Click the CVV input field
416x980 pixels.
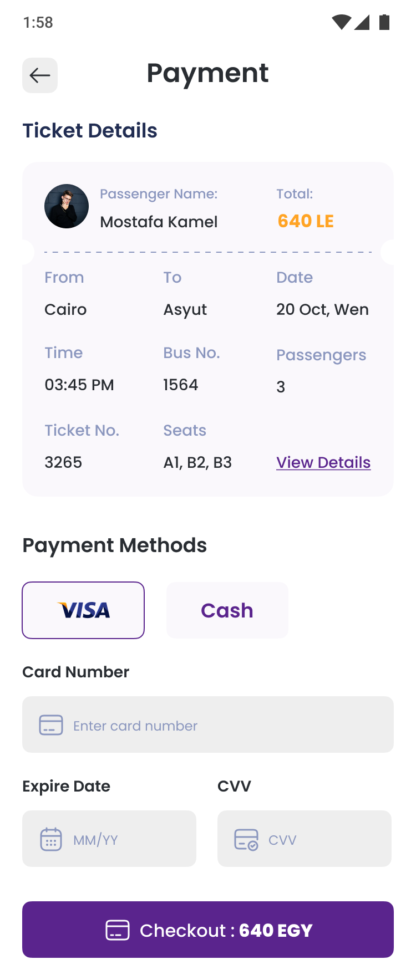(322, 839)
